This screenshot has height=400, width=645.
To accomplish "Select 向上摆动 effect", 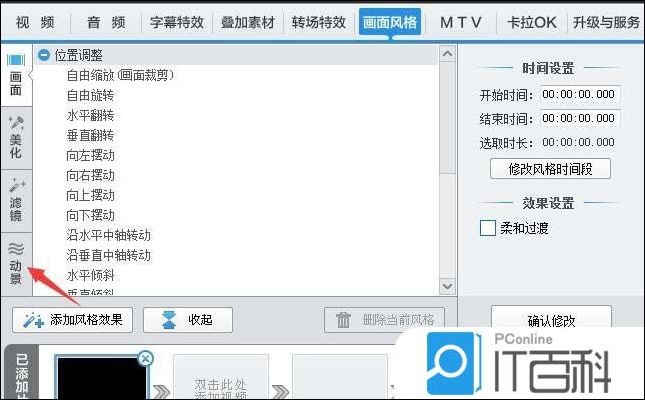I will tap(90, 195).
